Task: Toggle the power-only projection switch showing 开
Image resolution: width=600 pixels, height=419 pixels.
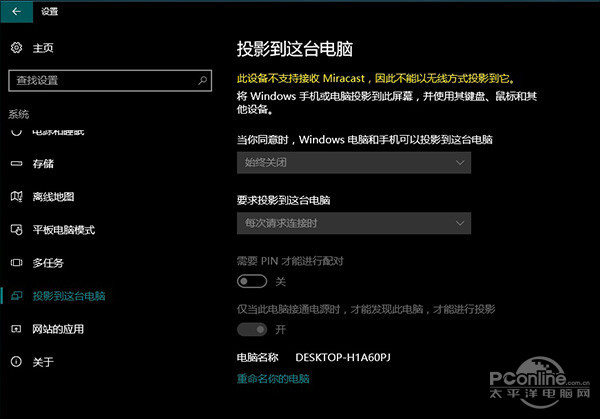Action: [x=252, y=329]
